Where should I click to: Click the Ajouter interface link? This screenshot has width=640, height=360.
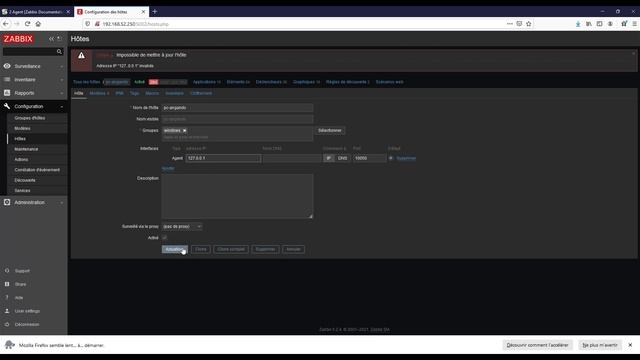pos(168,169)
